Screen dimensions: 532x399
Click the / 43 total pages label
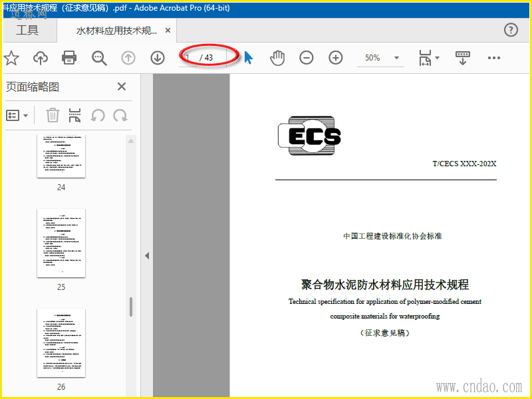206,58
